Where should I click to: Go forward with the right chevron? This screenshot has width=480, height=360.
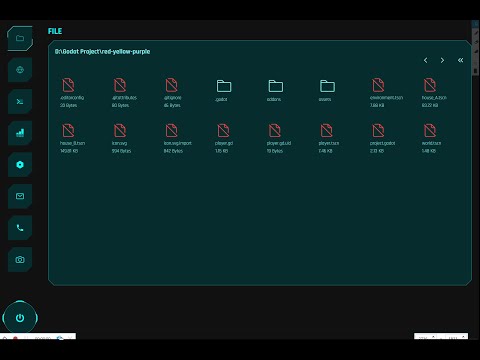coord(442,60)
